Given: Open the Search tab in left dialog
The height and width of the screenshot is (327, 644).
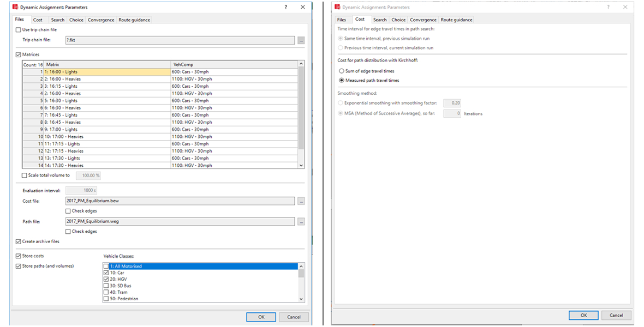Looking at the screenshot, I should (57, 20).
